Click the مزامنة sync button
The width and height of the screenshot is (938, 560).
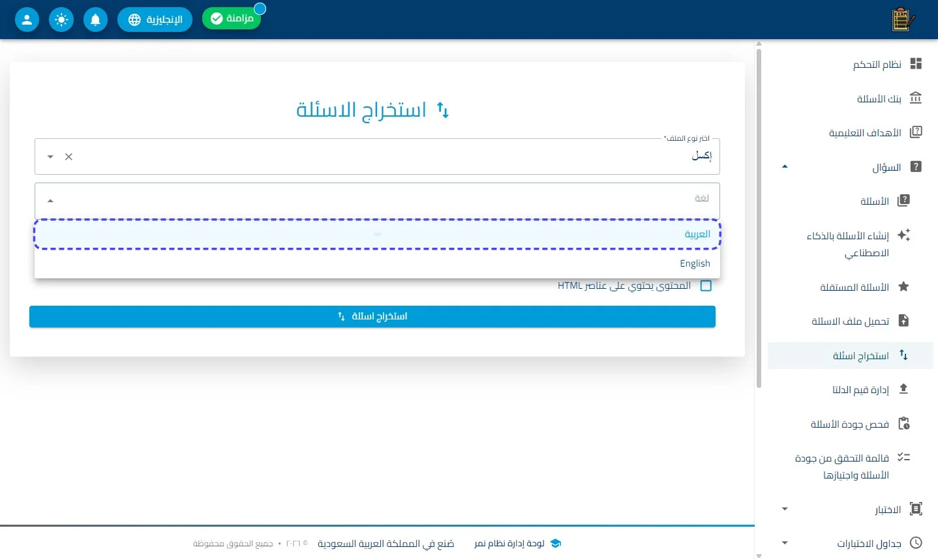(232, 18)
